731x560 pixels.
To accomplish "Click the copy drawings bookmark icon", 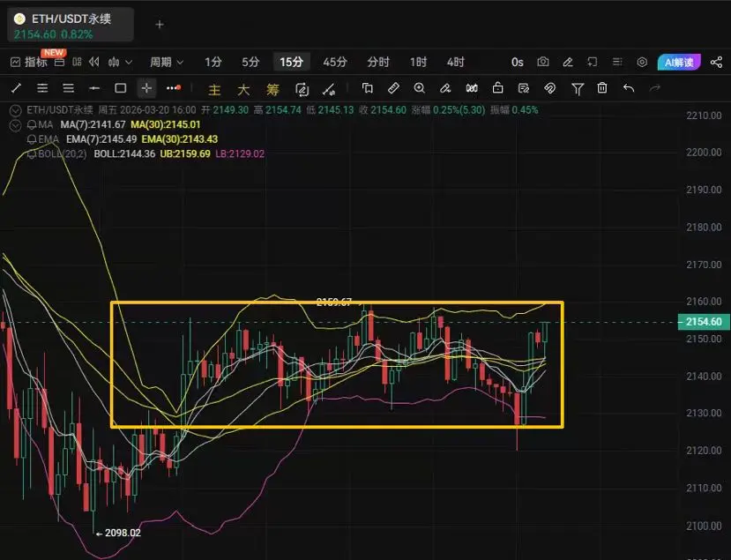I will (368, 88).
